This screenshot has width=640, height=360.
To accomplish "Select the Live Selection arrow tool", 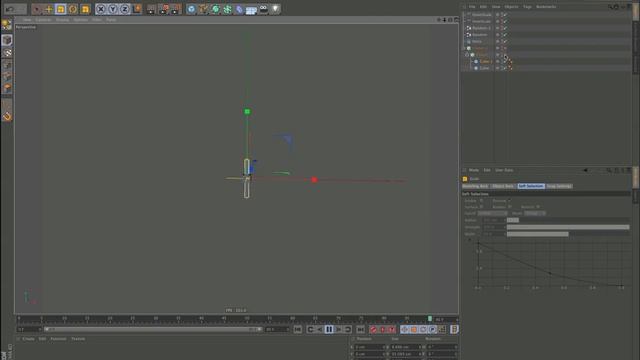I will point(37,9).
